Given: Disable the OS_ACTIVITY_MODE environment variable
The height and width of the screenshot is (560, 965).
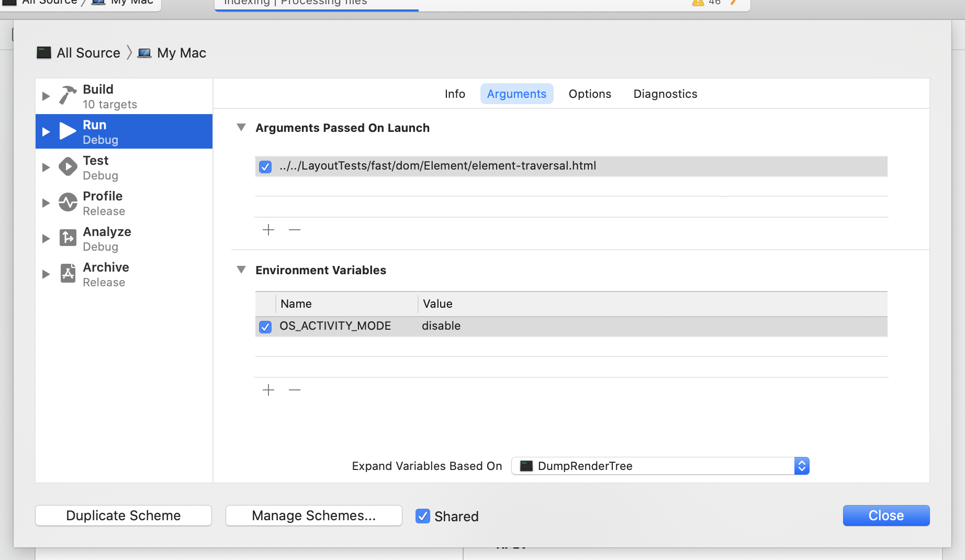Looking at the screenshot, I should [265, 327].
